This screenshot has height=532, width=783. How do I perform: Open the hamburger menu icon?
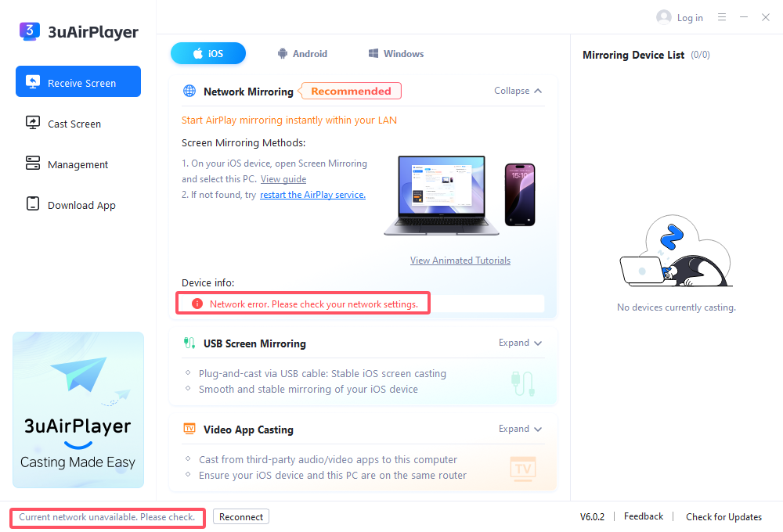point(722,17)
